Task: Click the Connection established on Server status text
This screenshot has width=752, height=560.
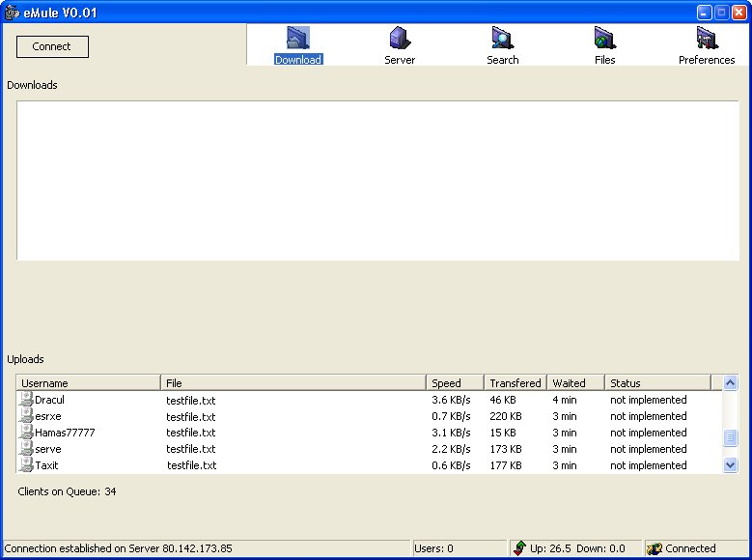Action: [x=118, y=548]
